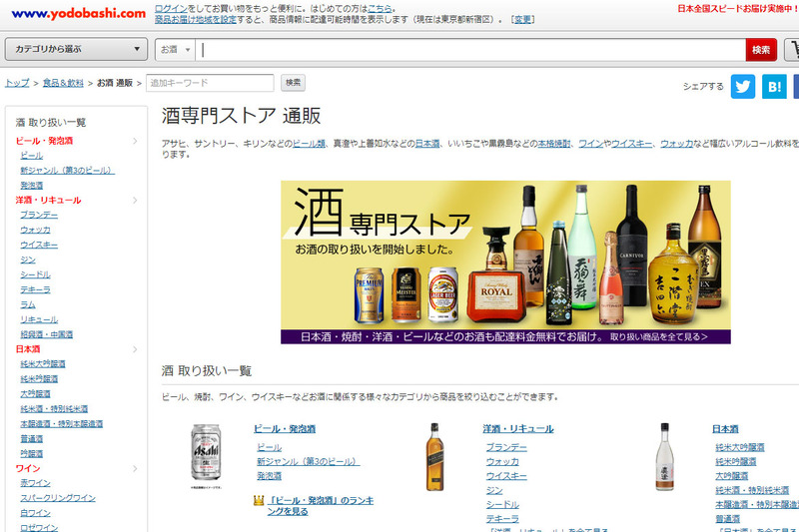Focus the 追加キーワード input field
The image size is (799, 532).
(210, 83)
